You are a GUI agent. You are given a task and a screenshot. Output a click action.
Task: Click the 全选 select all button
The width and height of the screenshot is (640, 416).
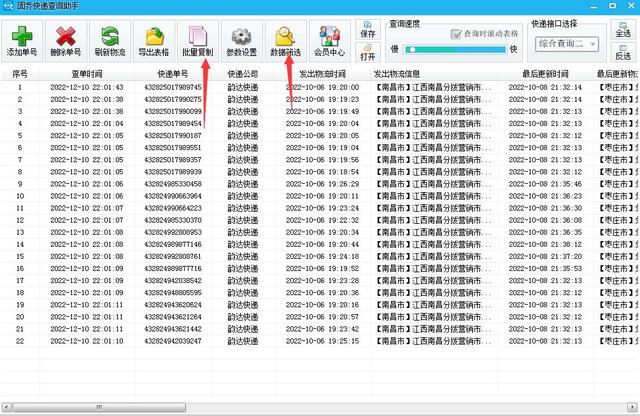pos(623,30)
